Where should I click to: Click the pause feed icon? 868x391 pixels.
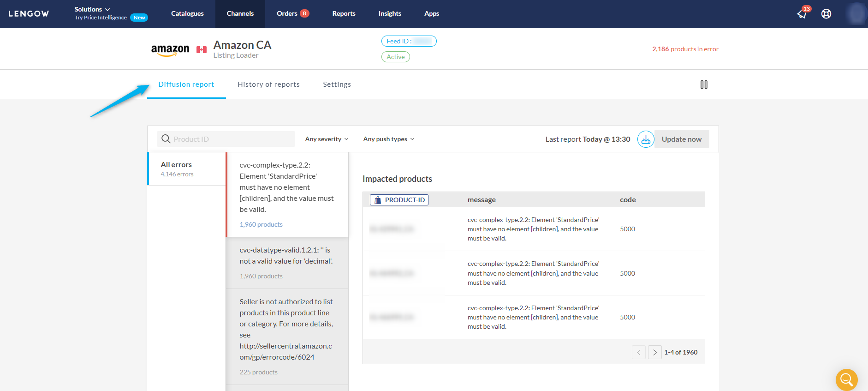(x=703, y=85)
